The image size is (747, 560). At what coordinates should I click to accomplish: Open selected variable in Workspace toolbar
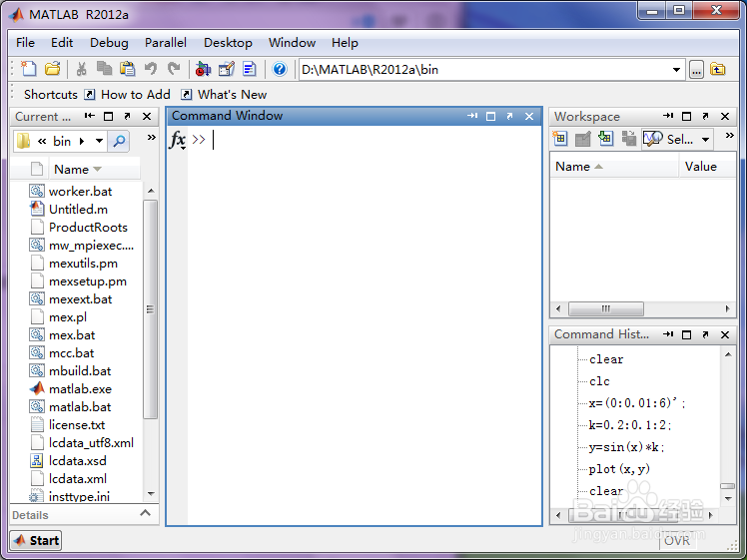582,139
